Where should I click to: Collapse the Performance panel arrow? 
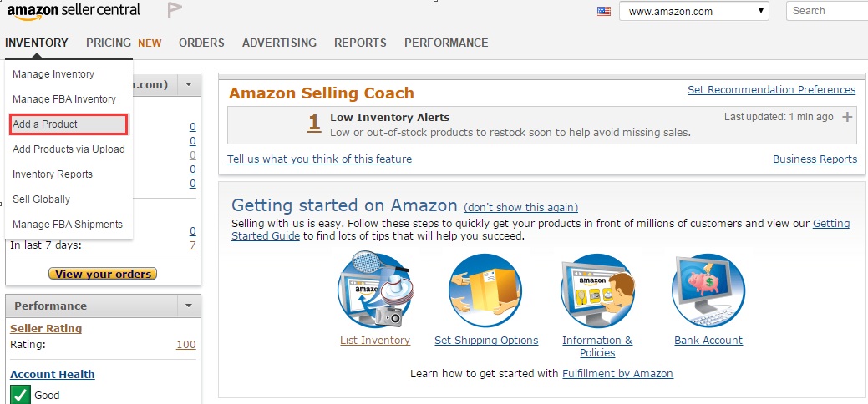point(189,306)
